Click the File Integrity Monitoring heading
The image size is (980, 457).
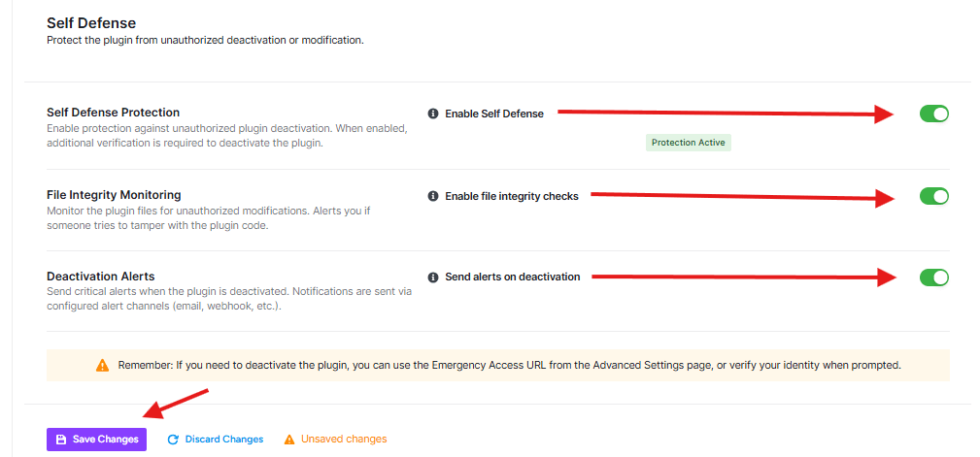[x=114, y=195]
